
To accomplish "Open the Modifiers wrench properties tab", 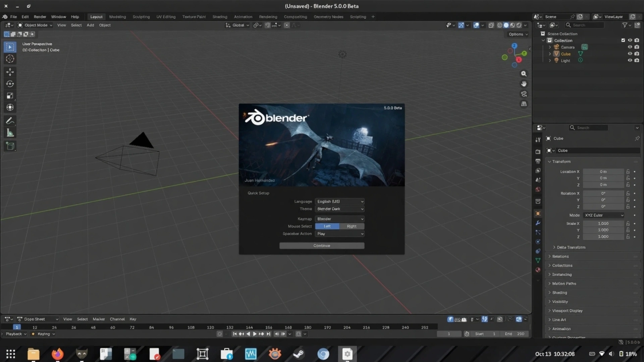I will [x=538, y=223].
